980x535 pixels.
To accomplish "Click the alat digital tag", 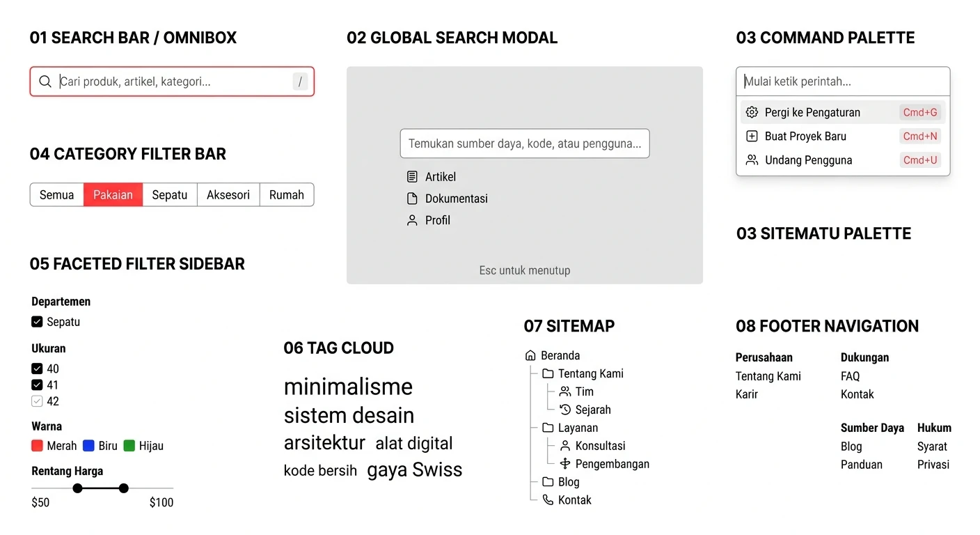I will coord(414,444).
